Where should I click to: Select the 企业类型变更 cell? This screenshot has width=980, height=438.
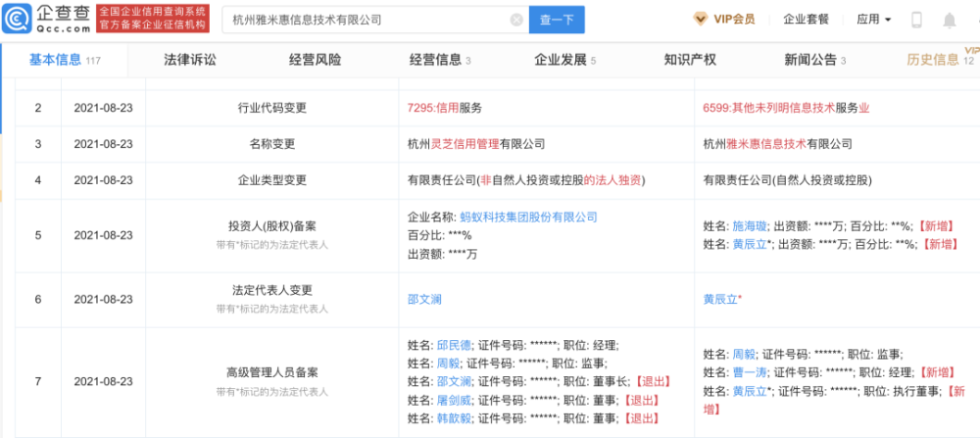click(x=271, y=180)
